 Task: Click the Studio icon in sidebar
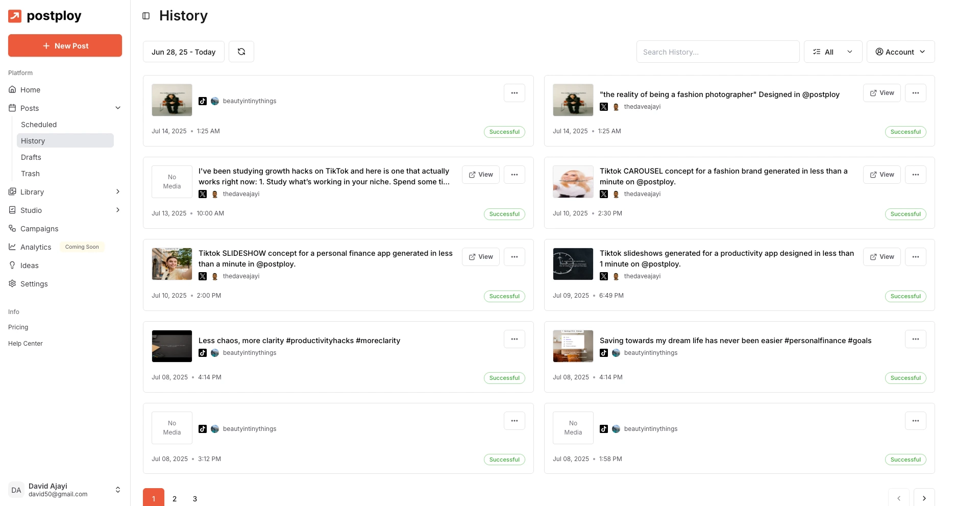click(x=12, y=210)
